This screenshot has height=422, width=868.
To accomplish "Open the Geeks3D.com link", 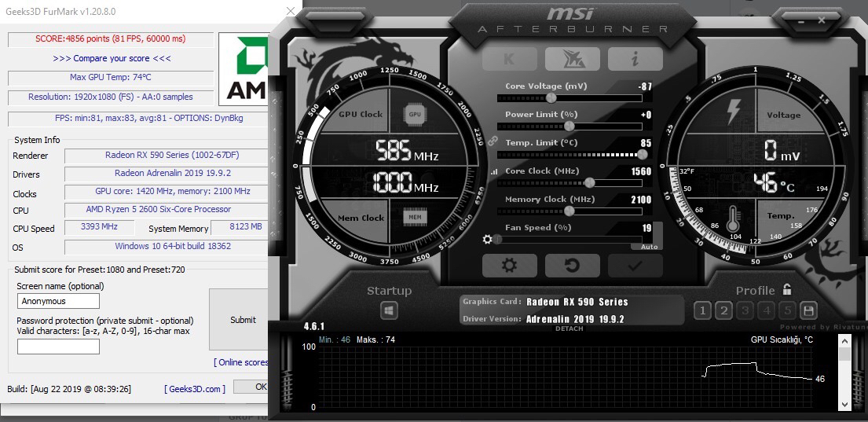I will 195,389.
